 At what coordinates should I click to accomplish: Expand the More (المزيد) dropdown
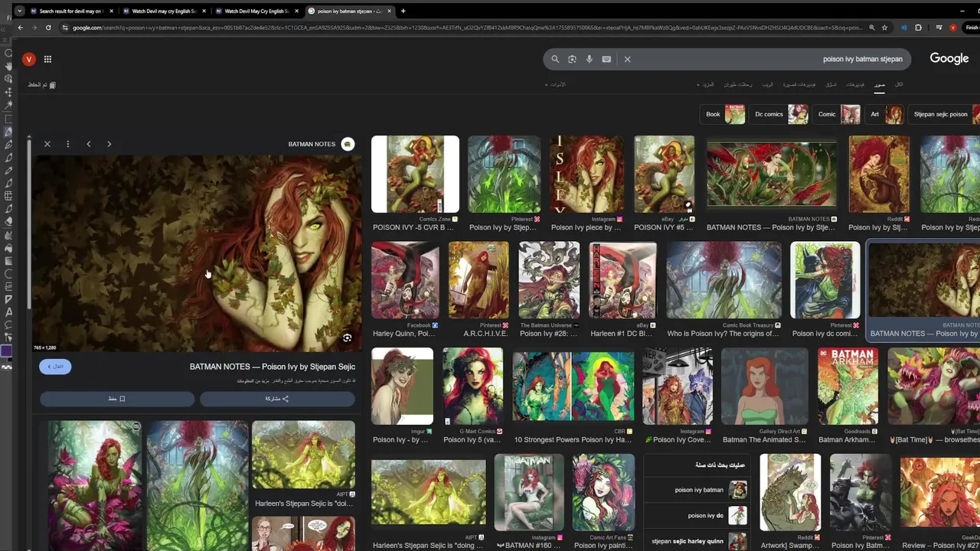click(705, 85)
